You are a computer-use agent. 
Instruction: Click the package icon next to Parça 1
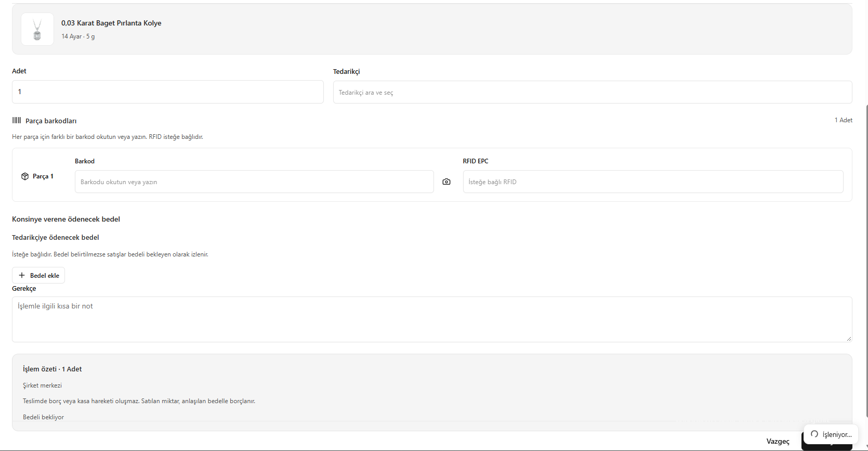[x=25, y=176]
